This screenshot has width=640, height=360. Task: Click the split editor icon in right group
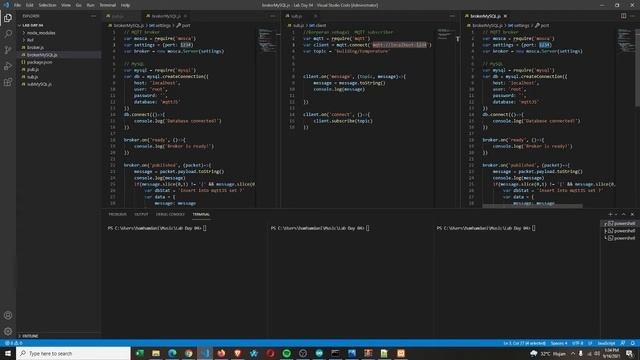click(623, 16)
